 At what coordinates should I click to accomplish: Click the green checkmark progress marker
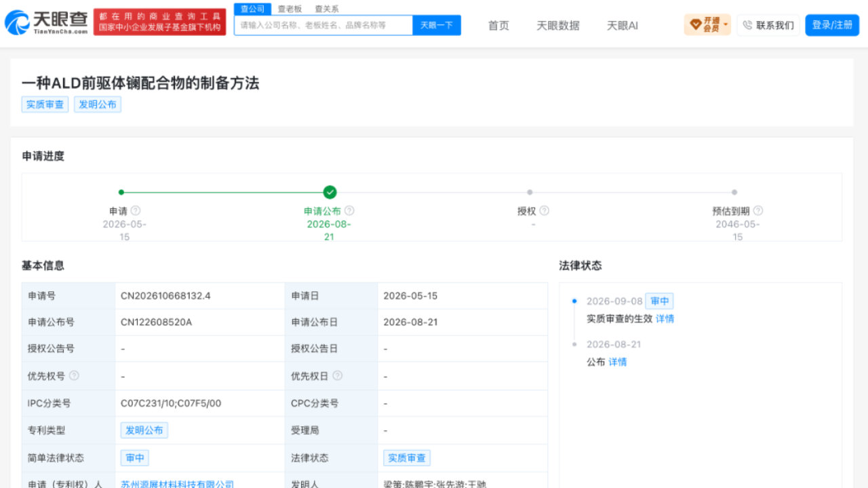(x=330, y=192)
